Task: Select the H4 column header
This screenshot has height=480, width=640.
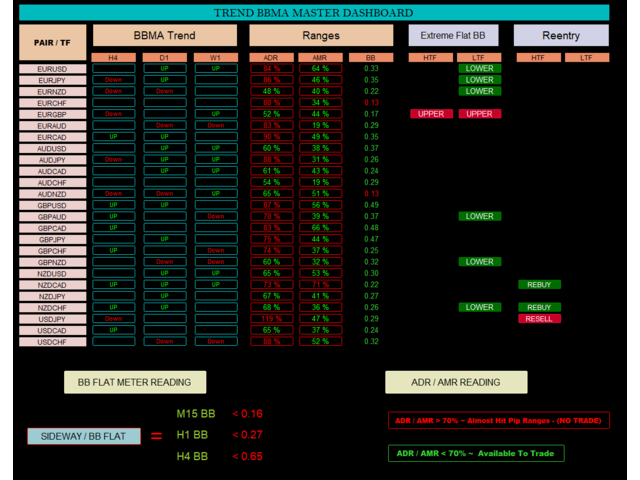Action: coord(113,58)
